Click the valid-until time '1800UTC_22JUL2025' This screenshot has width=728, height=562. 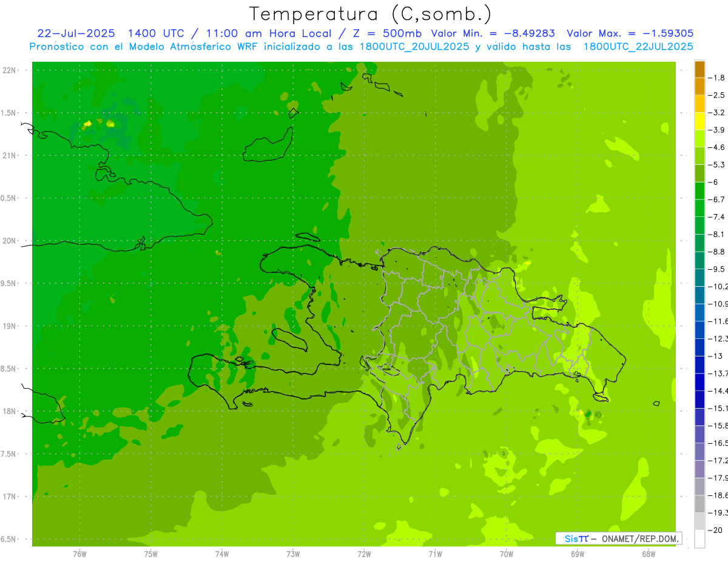(638, 47)
